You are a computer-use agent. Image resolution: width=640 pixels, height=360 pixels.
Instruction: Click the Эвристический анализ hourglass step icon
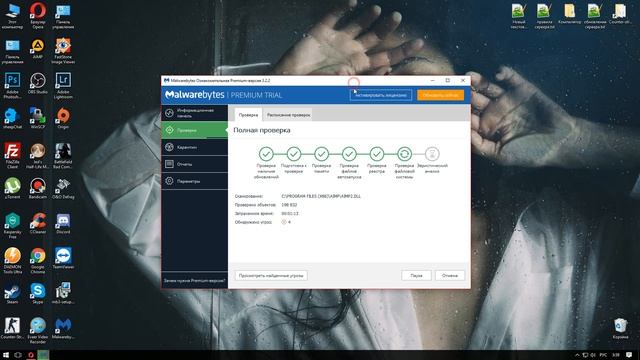click(432, 154)
